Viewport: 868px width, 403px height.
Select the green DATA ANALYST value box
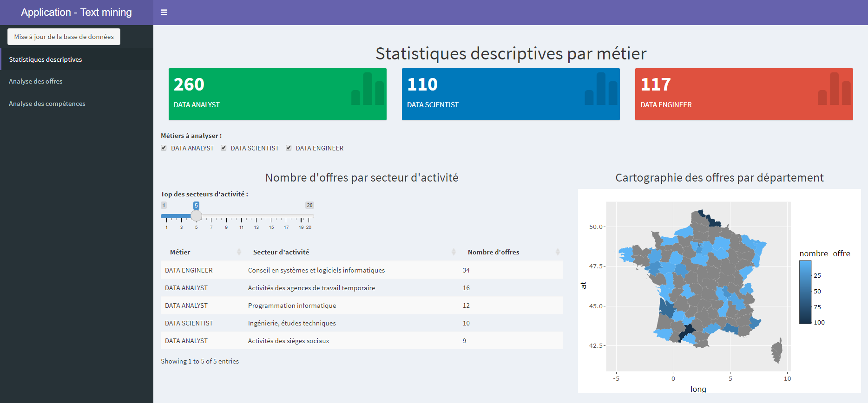coord(277,94)
